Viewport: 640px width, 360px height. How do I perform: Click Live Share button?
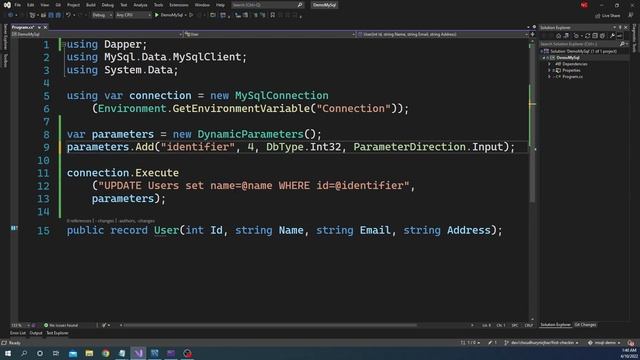pyautogui.click(x=608, y=16)
